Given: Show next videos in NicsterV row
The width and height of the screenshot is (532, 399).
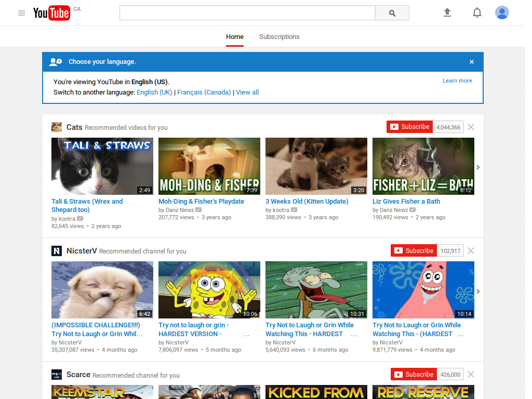Looking at the screenshot, I should coord(478,291).
